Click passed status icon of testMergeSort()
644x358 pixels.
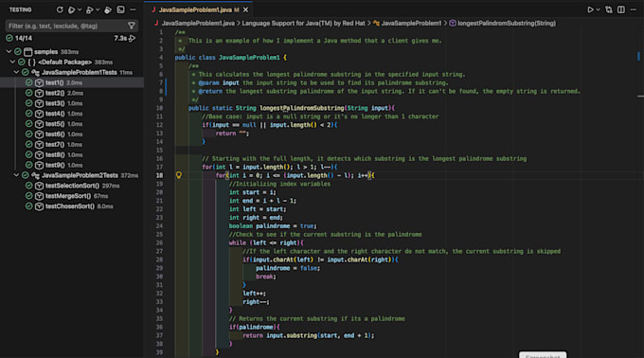(28, 196)
